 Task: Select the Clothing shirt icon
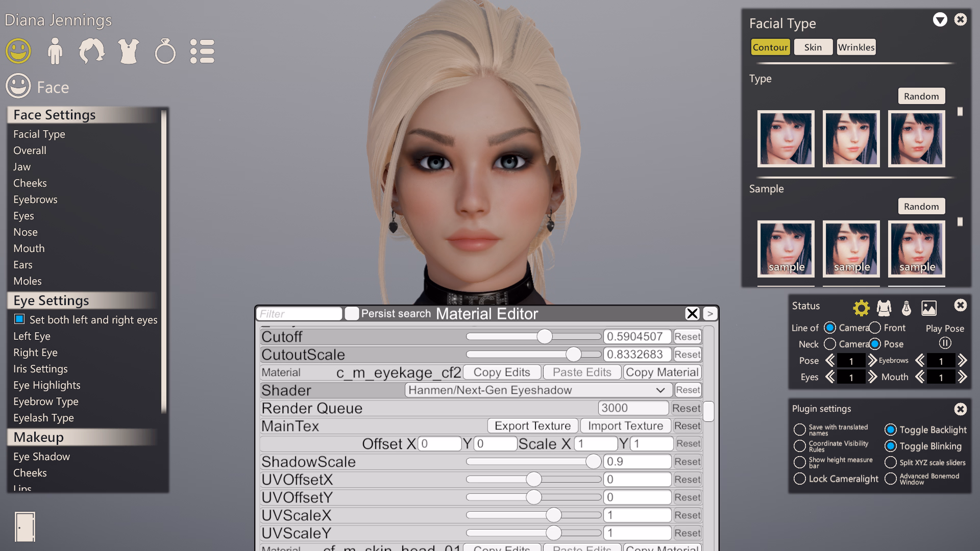128,52
